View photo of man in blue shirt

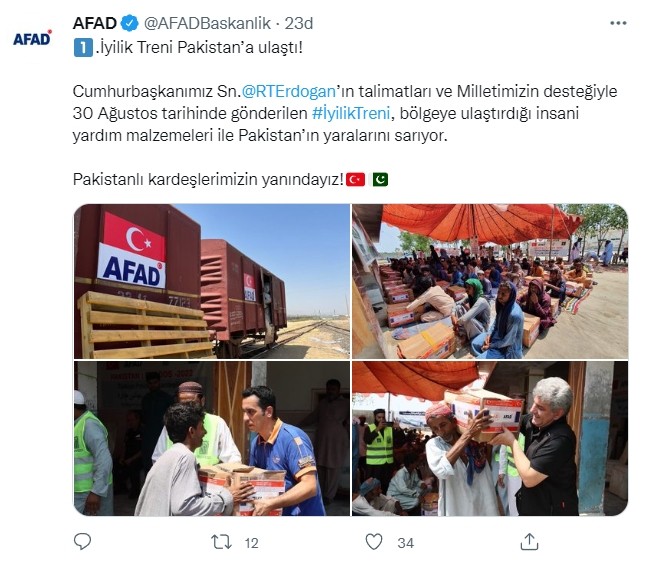(x=212, y=439)
